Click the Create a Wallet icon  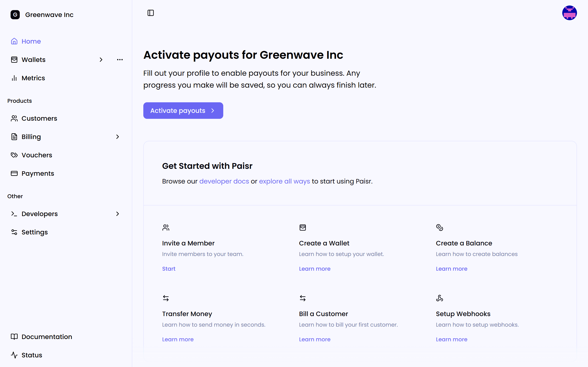pyautogui.click(x=302, y=228)
